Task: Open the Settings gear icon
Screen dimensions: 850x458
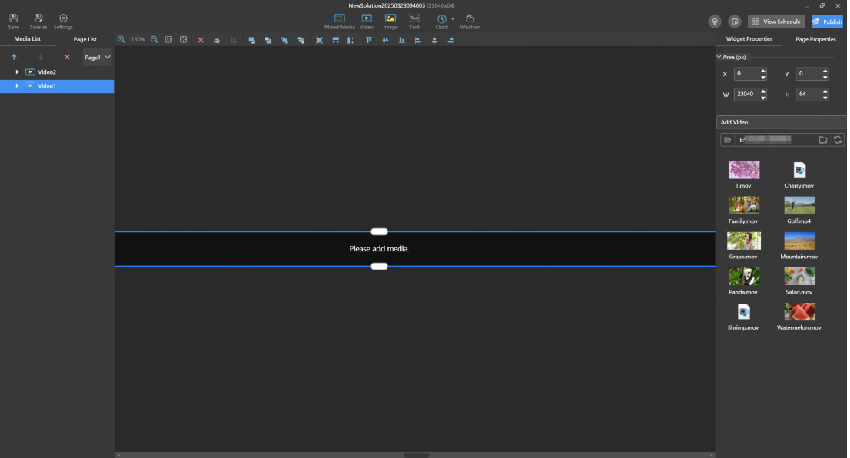Action: tap(63, 21)
